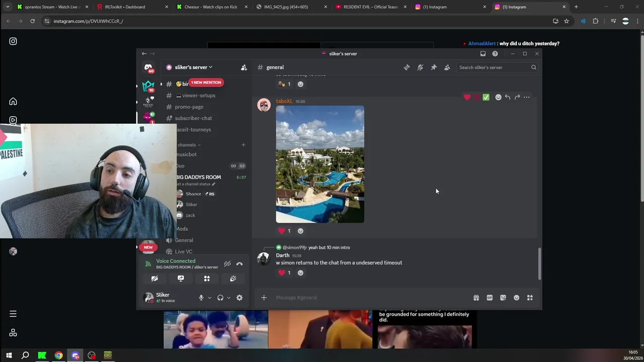
Task: Open the promo-page channel
Action: pos(189,107)
